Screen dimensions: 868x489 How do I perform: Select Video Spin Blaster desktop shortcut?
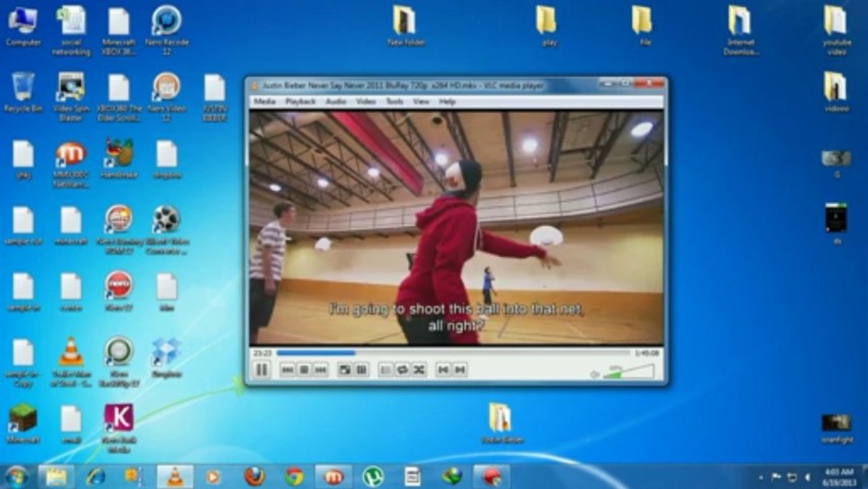click(x=71, y=96)
